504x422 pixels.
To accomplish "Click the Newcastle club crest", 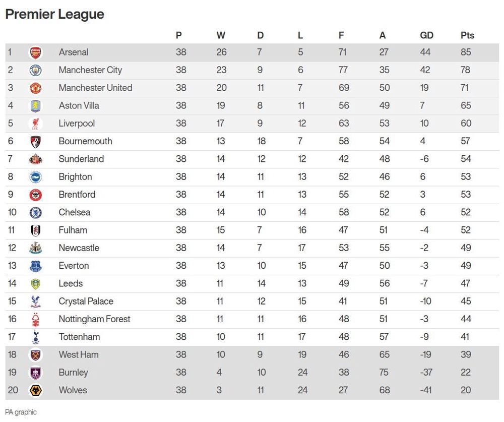I will coord(35,248).
